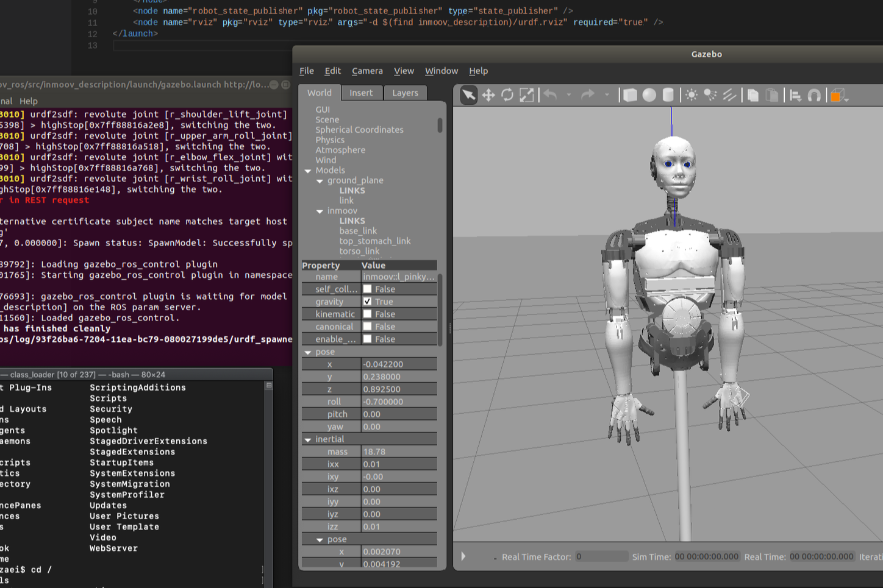The image size is (883, 588).
Task: Choose the translate mode tool
Action: point(488,95)
